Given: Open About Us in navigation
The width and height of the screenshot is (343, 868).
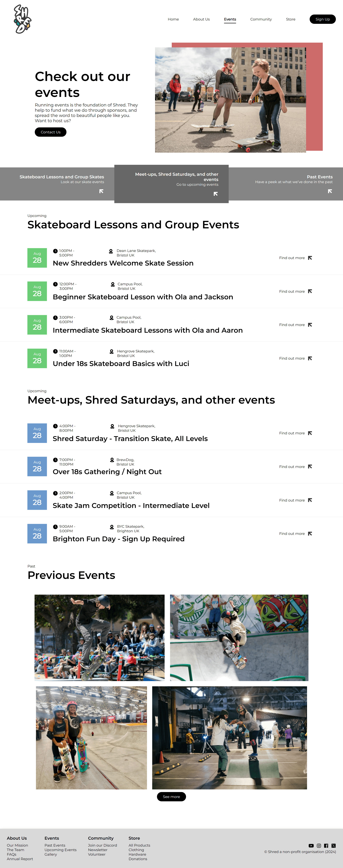Looking at the screenshot, I should (x=201, y=19).
